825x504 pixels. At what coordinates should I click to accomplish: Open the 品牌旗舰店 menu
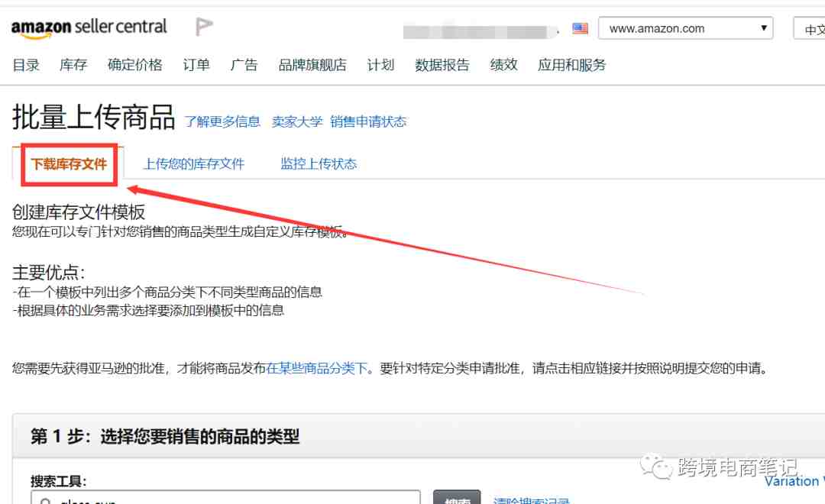coord(312,65)
